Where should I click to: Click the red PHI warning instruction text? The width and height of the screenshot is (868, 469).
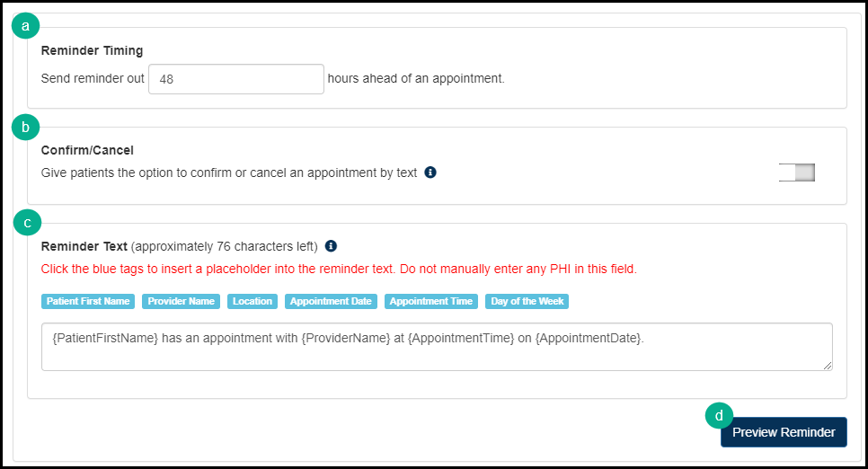pos(339,270)
